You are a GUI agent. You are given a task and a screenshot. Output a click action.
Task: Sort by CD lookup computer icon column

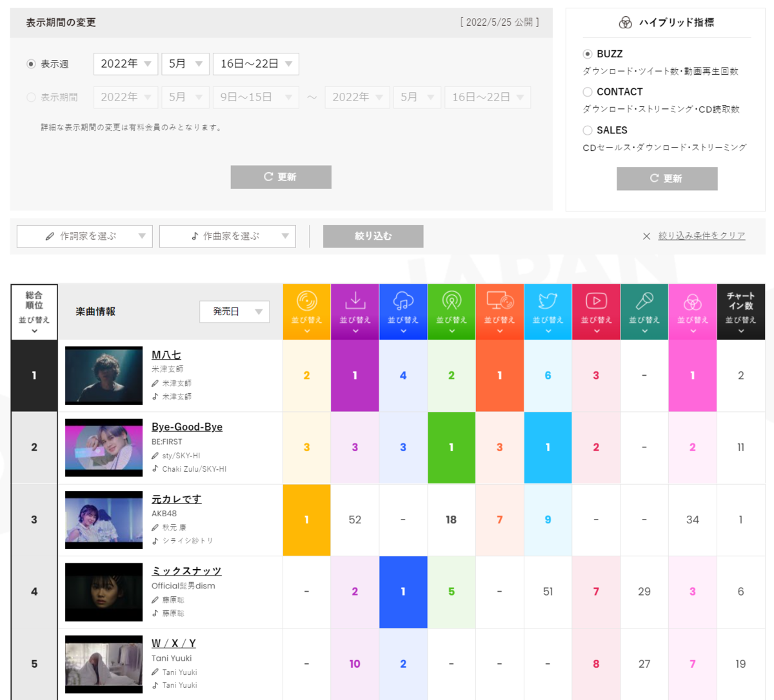coord(500,312)
